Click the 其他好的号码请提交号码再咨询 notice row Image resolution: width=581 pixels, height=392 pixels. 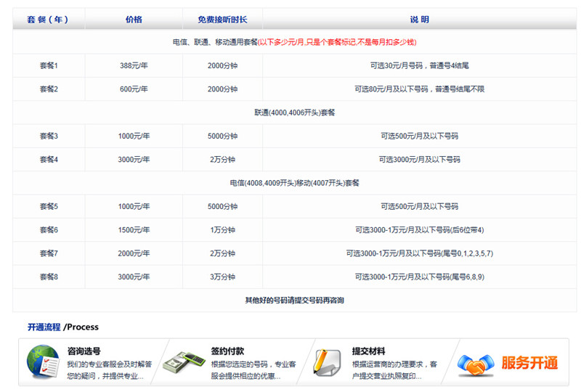294,300
